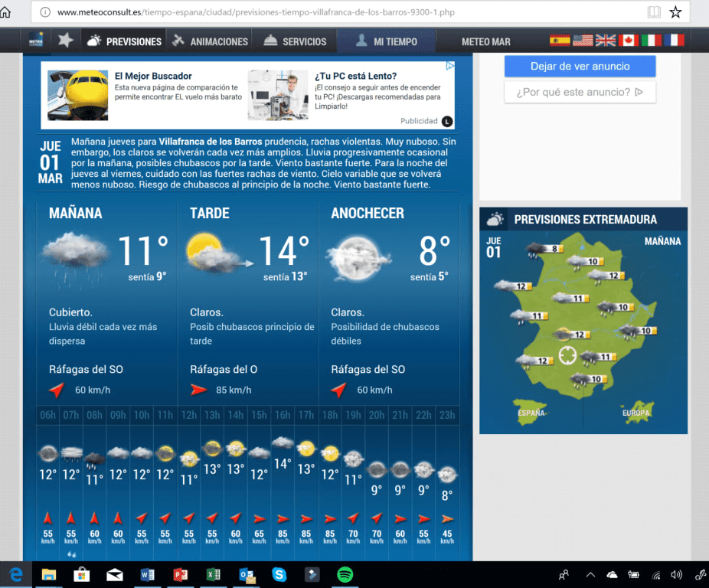Click the EUROPA mini map link
Screen dimensions: 709x588
(636, 413)
